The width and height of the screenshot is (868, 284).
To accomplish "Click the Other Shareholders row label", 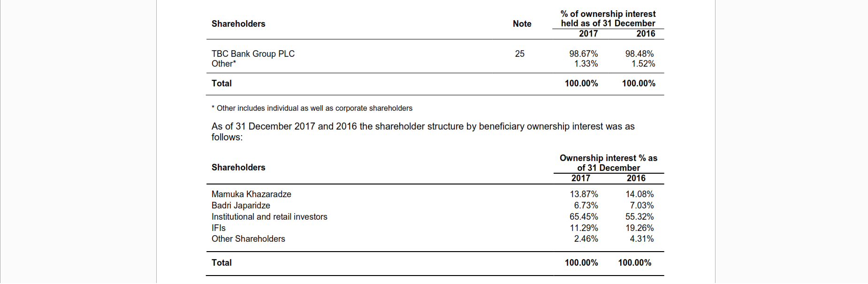I will tap(248, 239).
